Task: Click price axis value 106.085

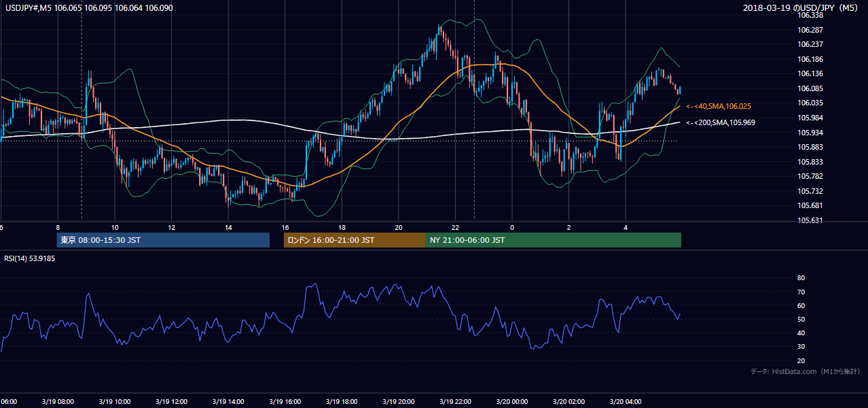Action: point(811,88)
